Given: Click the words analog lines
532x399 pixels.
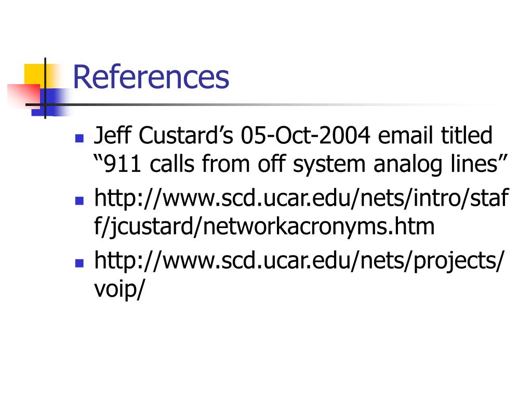Looking at the screenshot, I should 441,164.
